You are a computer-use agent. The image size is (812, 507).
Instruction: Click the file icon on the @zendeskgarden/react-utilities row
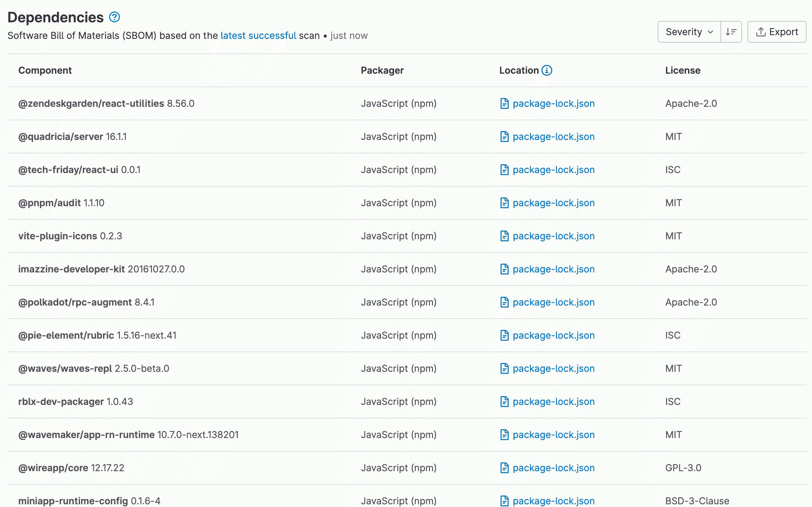tap(504, 103)
